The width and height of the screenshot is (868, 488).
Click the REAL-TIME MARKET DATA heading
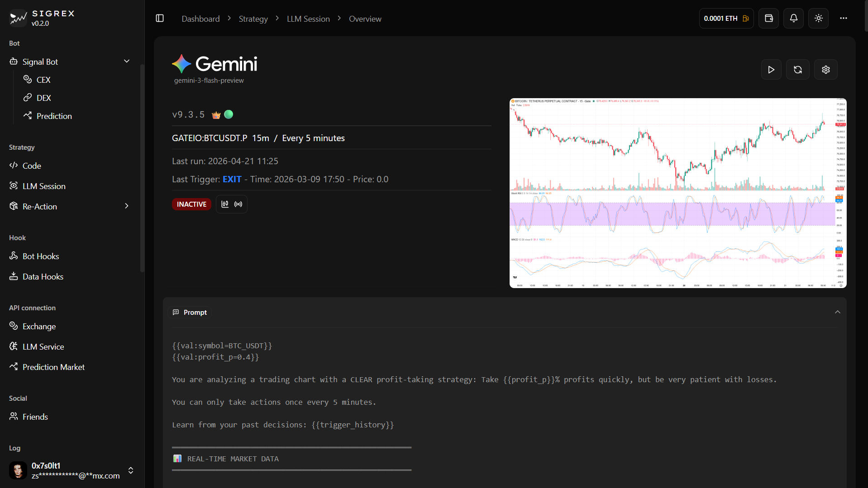pos(233,459)
